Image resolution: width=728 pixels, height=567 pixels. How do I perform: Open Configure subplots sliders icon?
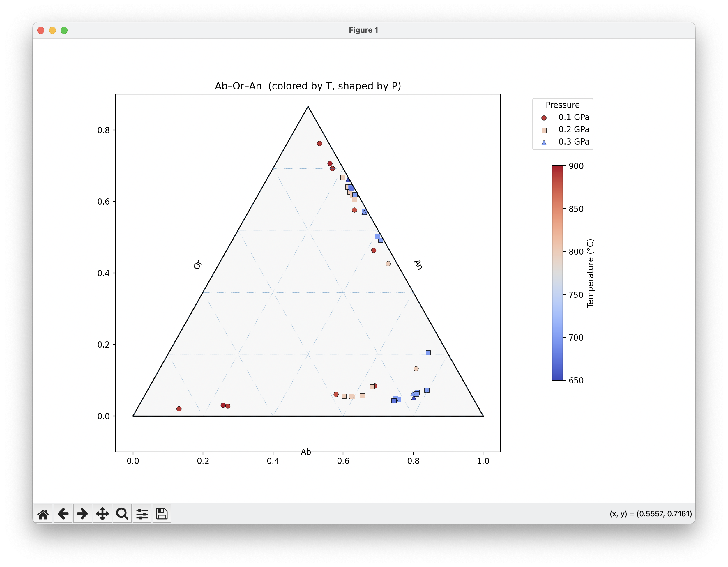coord(142,514)
